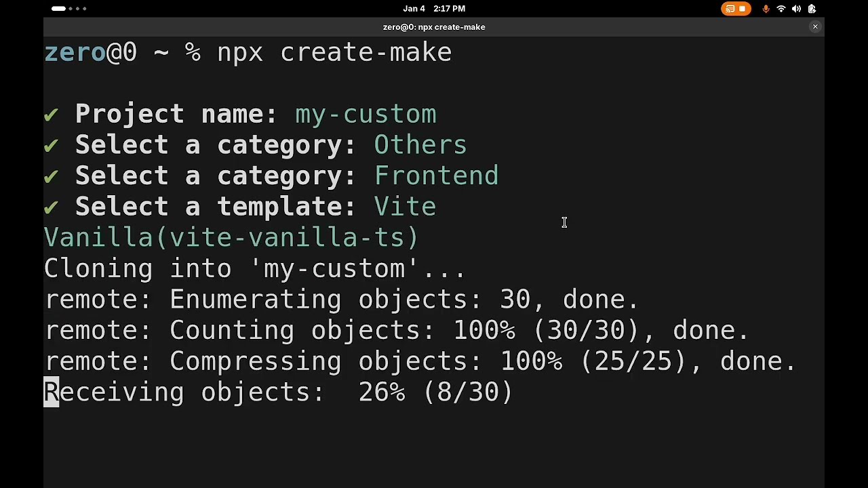This screenshot has width=868, height=488.
Task: Click the 'Project name:' prompt label
Action: pos(176,114)
